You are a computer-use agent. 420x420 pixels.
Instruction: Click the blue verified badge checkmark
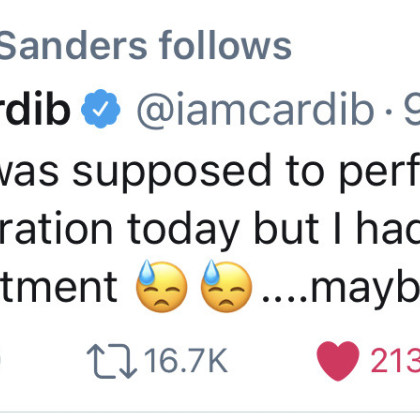click(x=100, y=109)
